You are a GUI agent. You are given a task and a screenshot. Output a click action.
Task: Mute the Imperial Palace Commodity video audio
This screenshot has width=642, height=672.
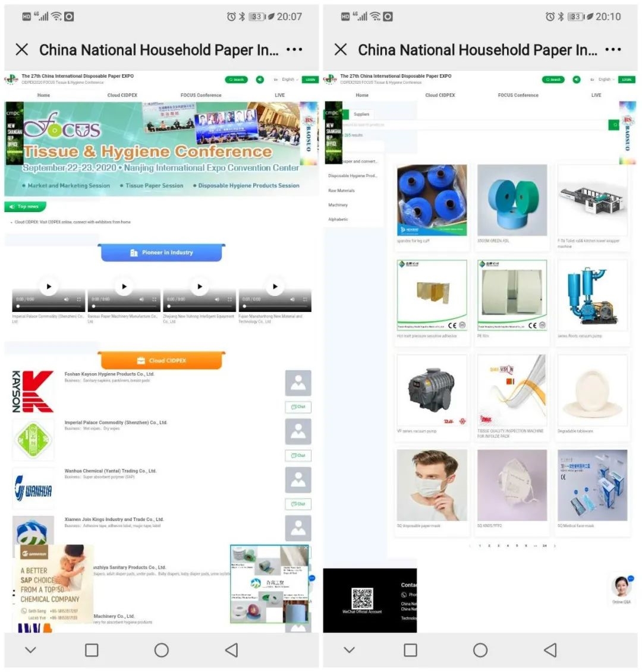click(x=66, y=299)
